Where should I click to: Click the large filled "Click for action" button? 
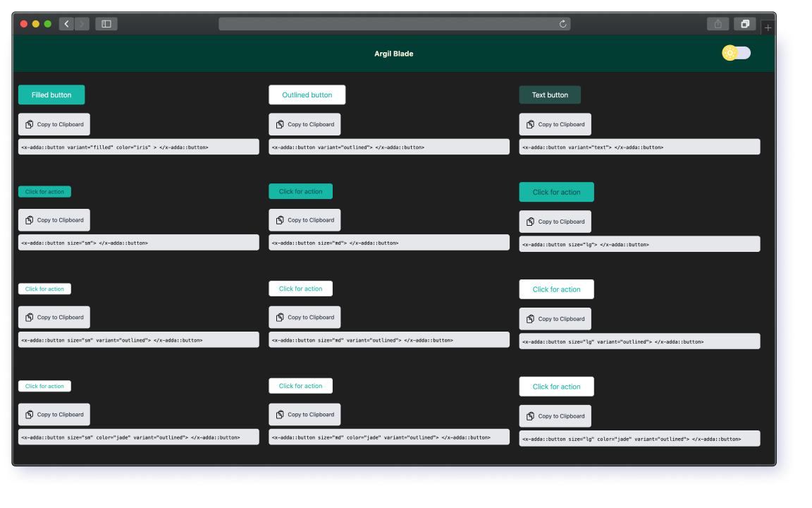click(x=557, y=193)
